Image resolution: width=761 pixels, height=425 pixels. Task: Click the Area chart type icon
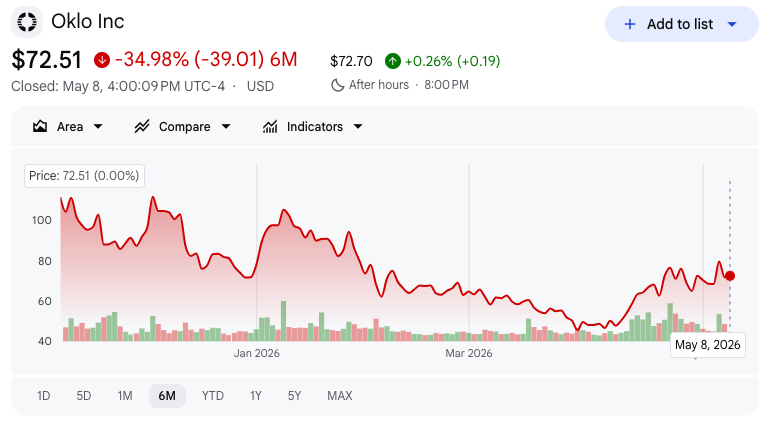point(40,127)
